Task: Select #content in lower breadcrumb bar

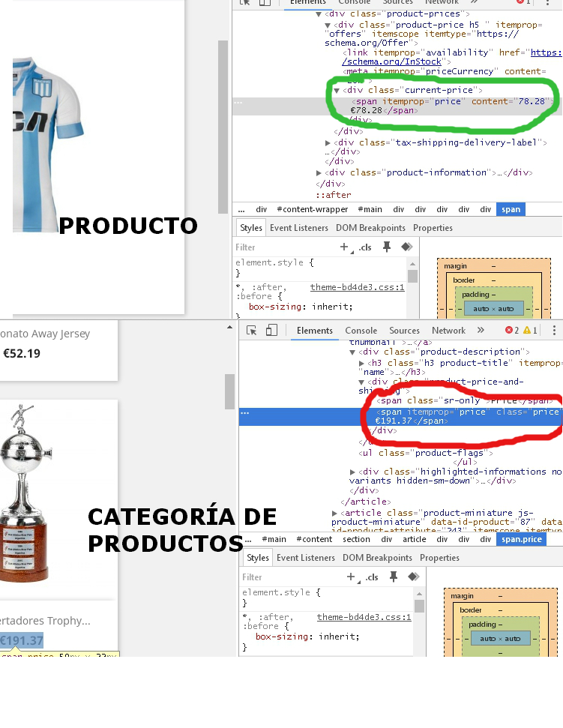Action: (x=314, y=539)
